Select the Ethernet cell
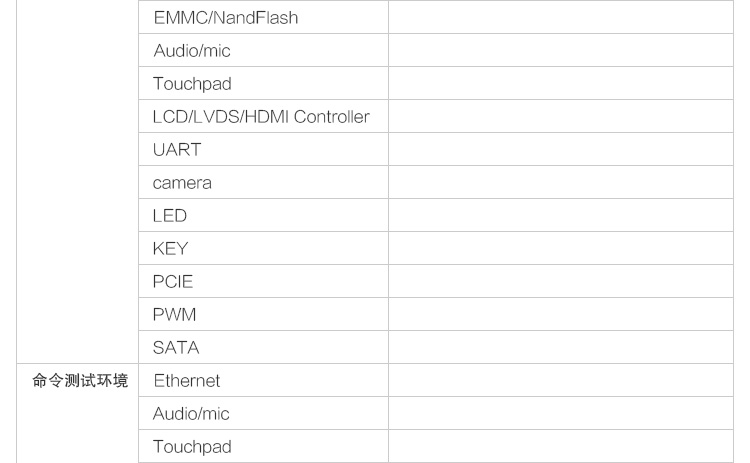The height and width of the screenshot is (463, 750). [186, 381]
